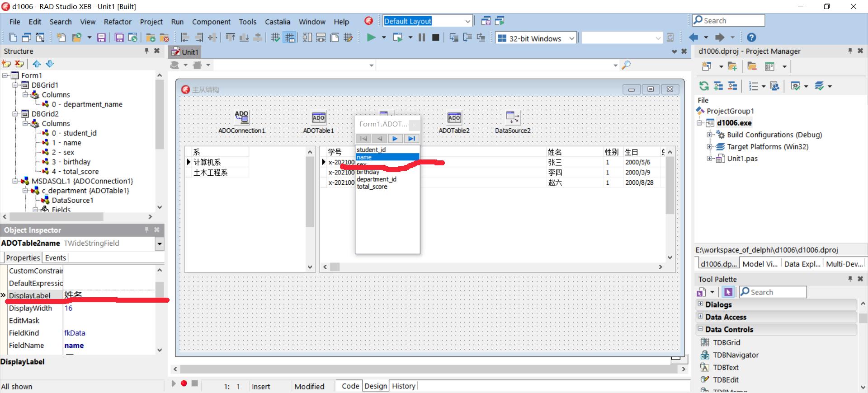Click Move Down arrow in Structure panel
Screen dimensions: 868x393
[50, 64]
